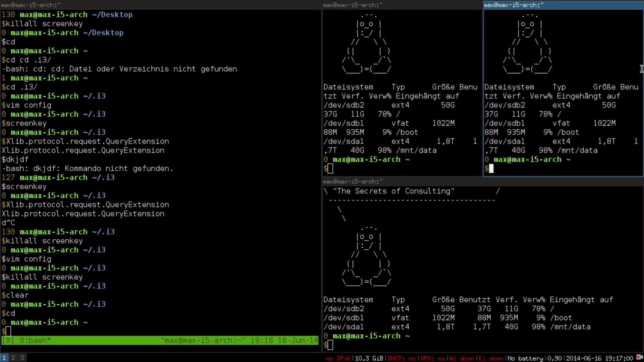
Task: Switch to i3 workspace 3
Action: (x=22, y=358)
